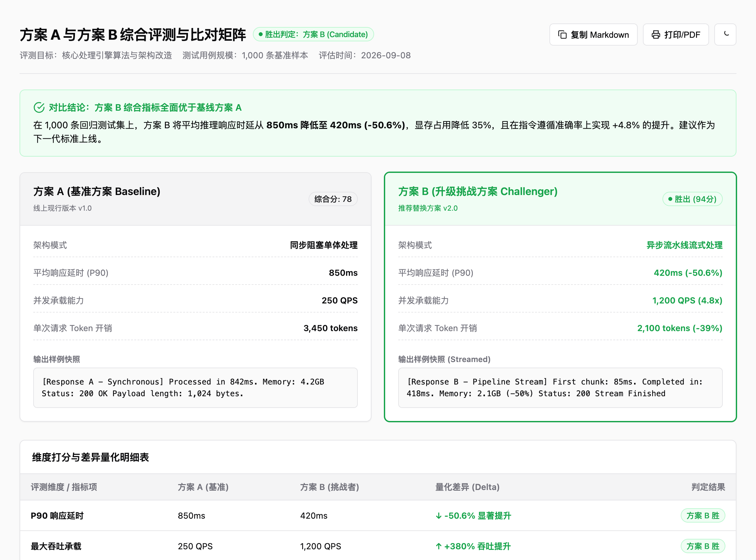Click the 420ms (-50.6%) value in 方案 B card

[x=688, y=273]
